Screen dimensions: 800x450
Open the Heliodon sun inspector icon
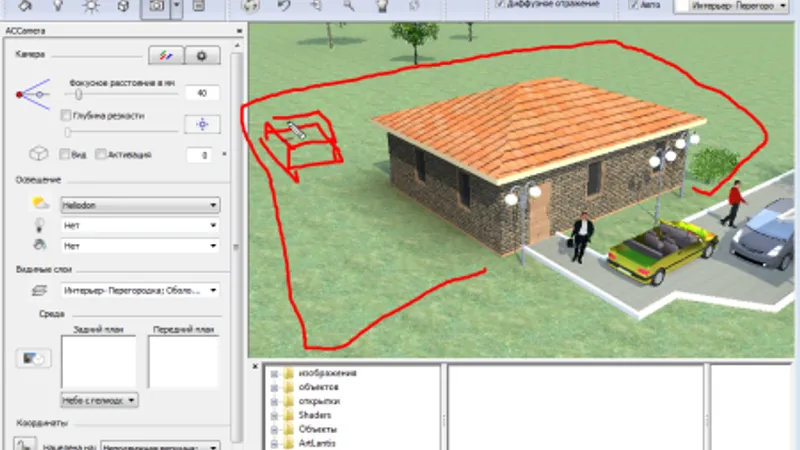pyautogui.click(x=91, y=6)
